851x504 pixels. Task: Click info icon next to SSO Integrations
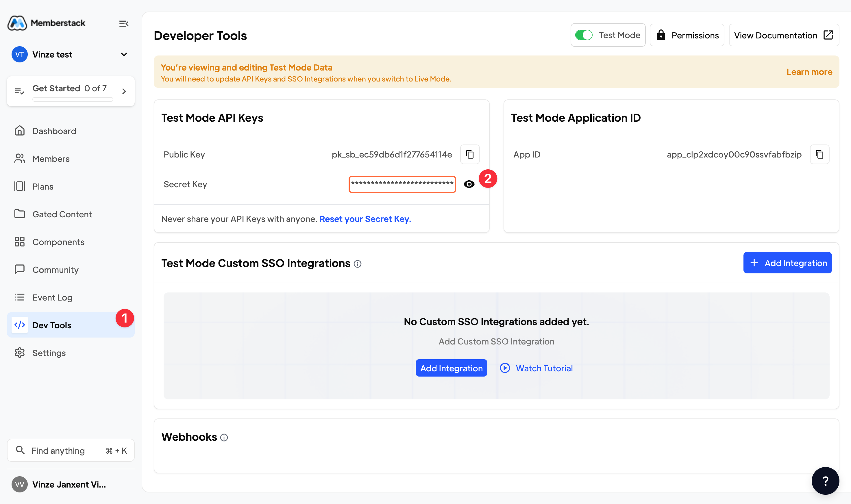357,264
